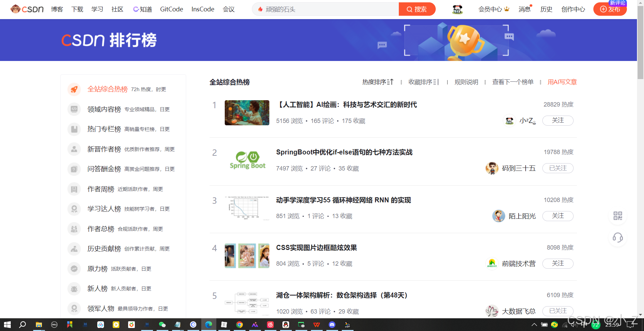Open C知道 in top navigation
This screenshot has width=644, height=331.
(143, 9)
